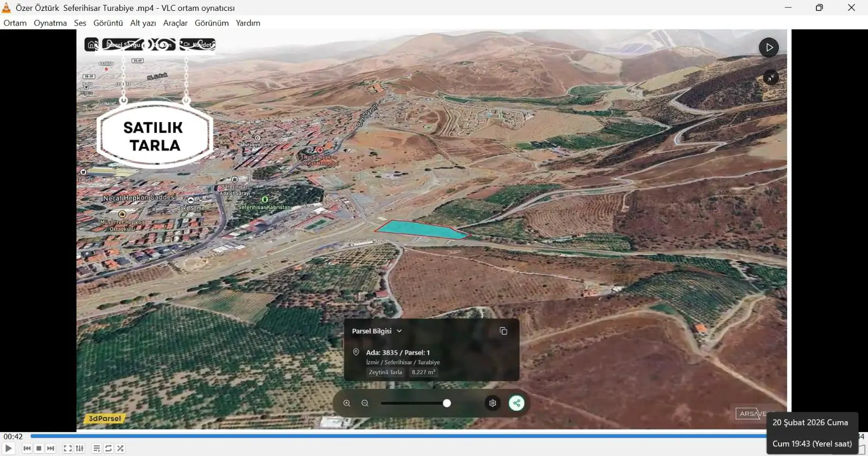Screen dimensions: 868x456
Task: Show the playlist panel
Action: 97,448
